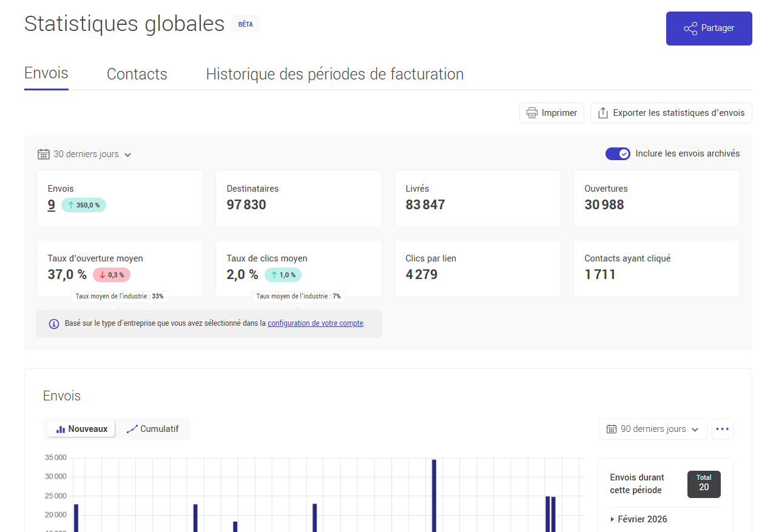The width and height of the screenshot is (776, 532).
Task: Switch chart to Cumulatif view
Action: tap(153, 429)
